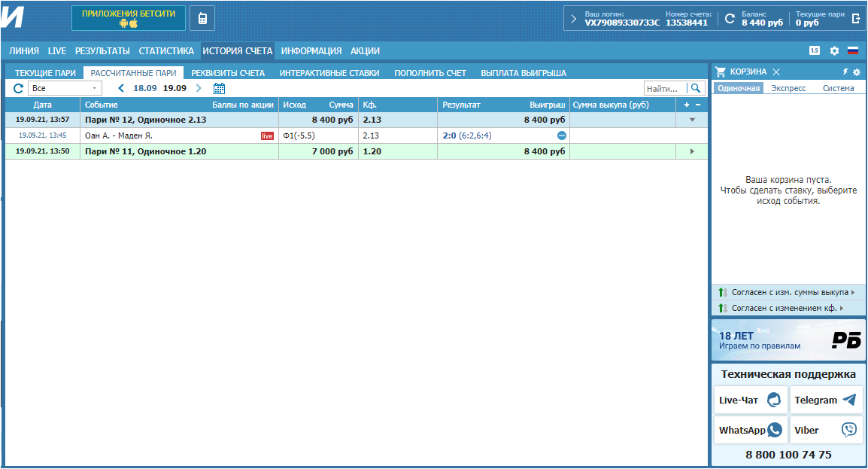Toggle 'Согласен с изменением кф.' option

[x=779, y=308]
